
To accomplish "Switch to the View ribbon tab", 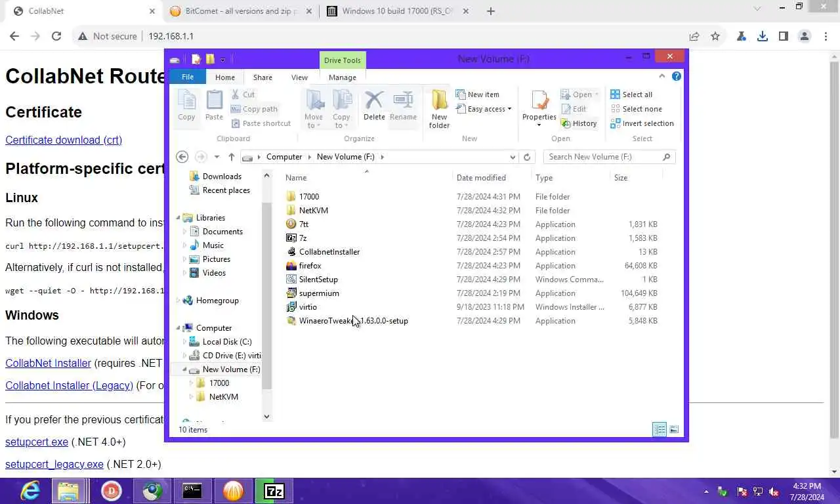I will 299,77.
